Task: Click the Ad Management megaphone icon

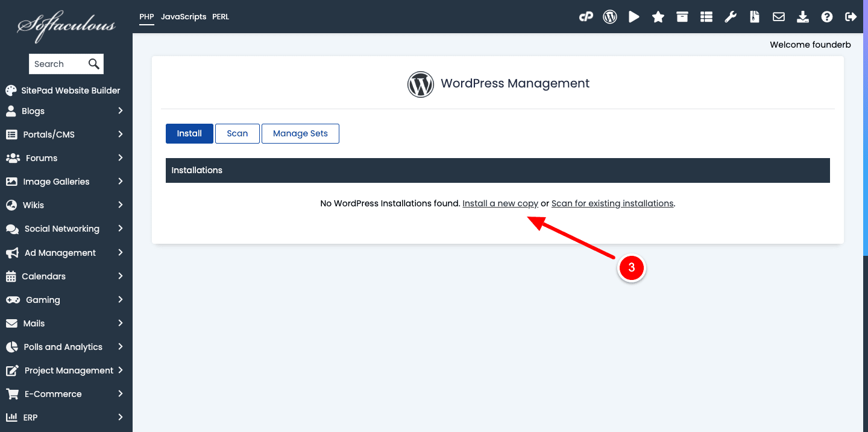Action: click(12, 253)
